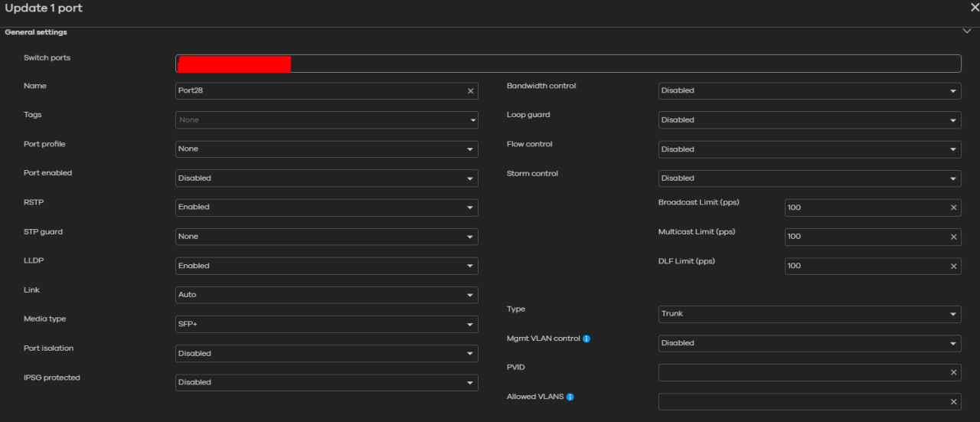Image resolution: width=980 pixels, height=422 pixels.
Task: Click the General settings heading text
Action: [x=36, y=32]
